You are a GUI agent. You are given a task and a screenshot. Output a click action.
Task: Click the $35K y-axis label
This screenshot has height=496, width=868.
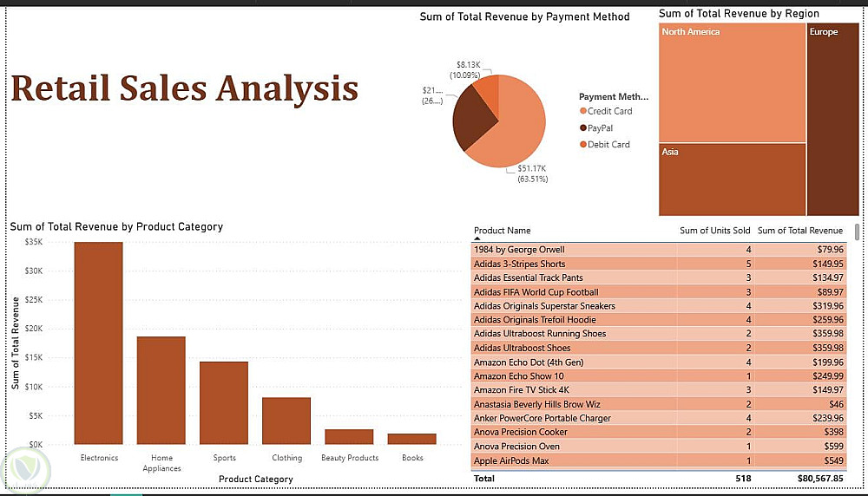[x=33, y=242]
